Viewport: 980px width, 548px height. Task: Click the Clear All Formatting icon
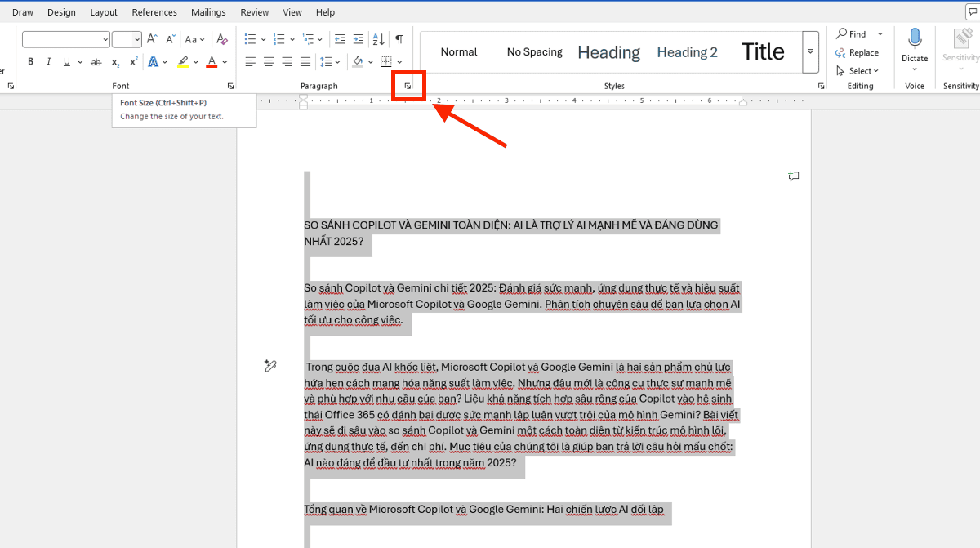[x=220, y=38]
